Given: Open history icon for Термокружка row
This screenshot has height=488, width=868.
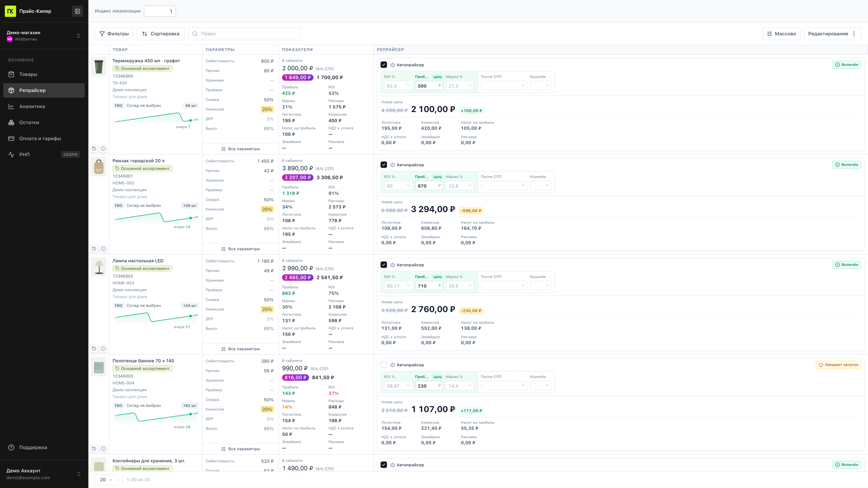Looking at the screenshot, I should (x=94, y=149).
